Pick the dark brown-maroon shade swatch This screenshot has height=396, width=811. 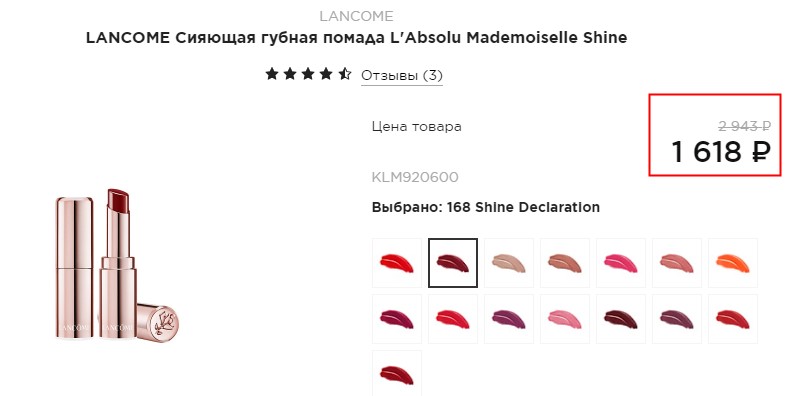point(621,319)
